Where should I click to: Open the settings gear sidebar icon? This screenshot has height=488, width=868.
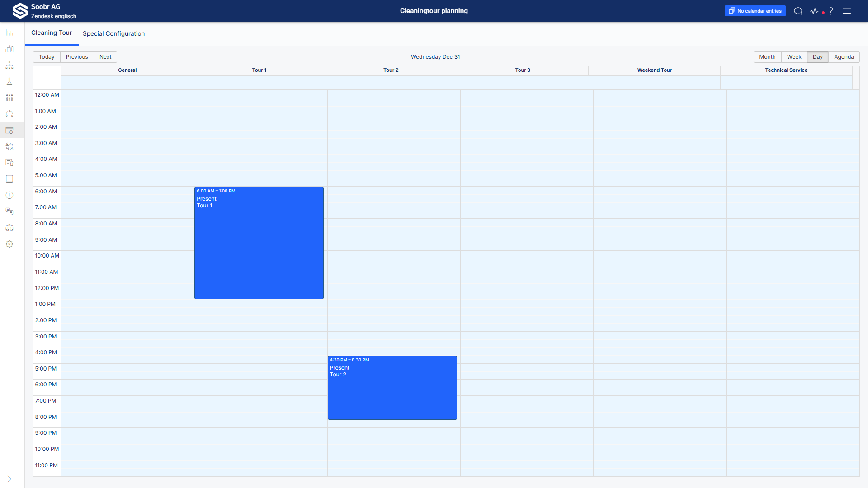9,244
